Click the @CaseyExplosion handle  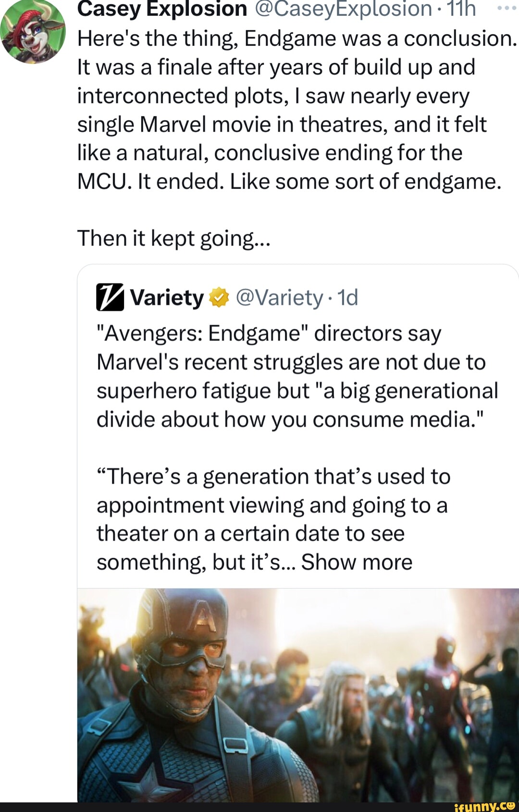(x=343, y=9)
